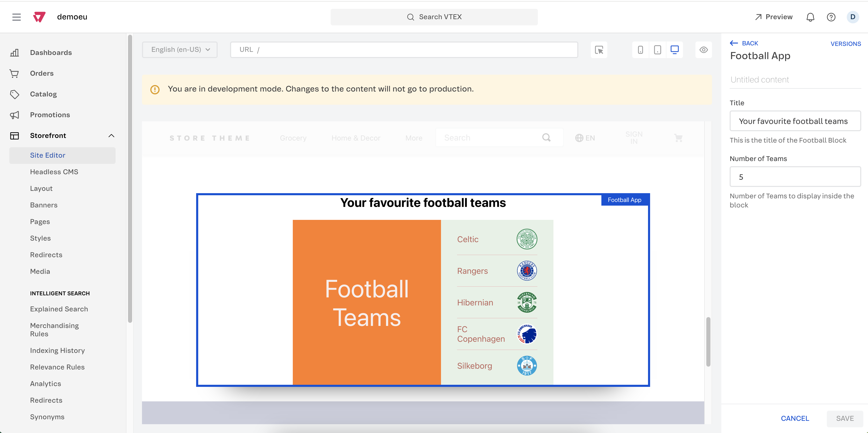Click the mobile preview icon
The width and height of the screenshot is (868, 433).
pos(641,49)
